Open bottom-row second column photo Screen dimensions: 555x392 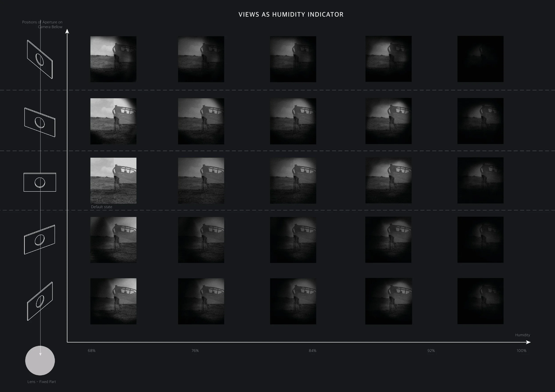201,301
